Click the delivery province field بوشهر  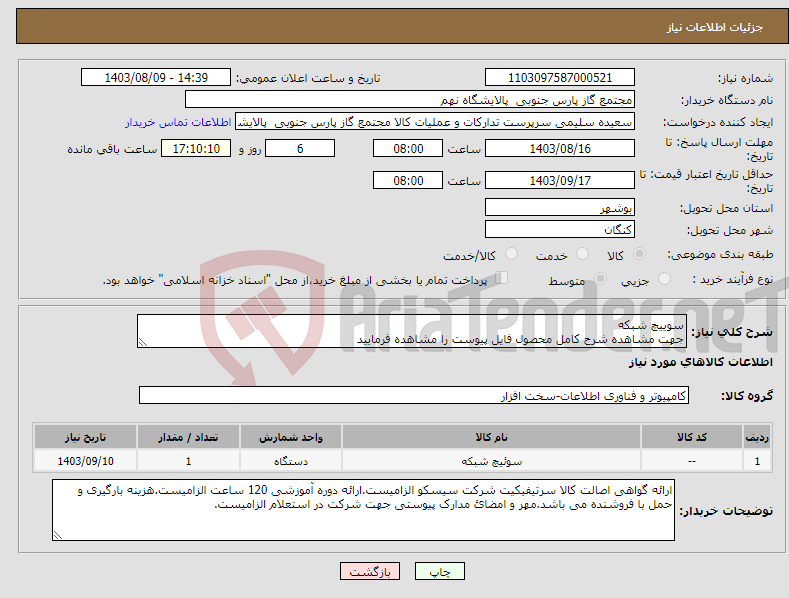click(560, 207)
